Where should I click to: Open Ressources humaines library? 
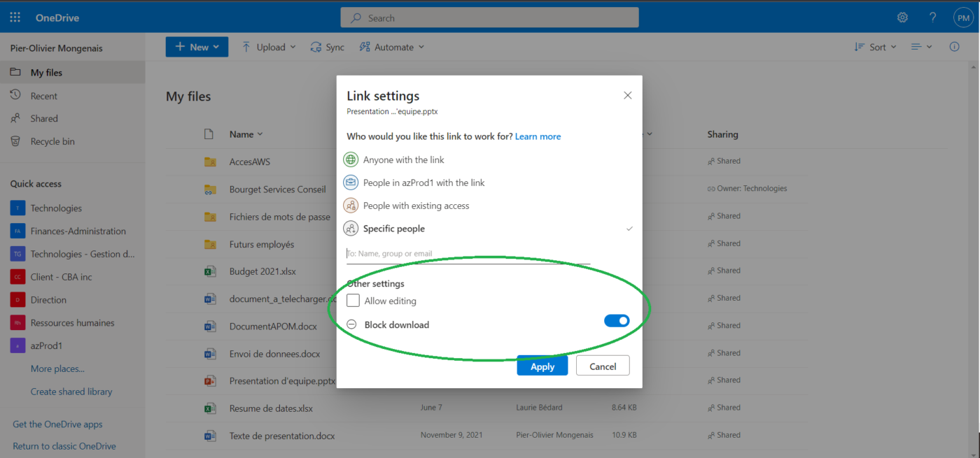[x=73, y=323]
